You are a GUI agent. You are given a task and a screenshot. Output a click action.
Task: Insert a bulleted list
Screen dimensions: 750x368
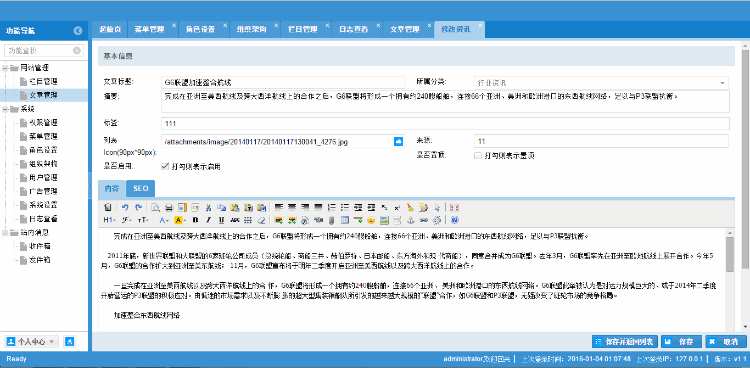345,207
